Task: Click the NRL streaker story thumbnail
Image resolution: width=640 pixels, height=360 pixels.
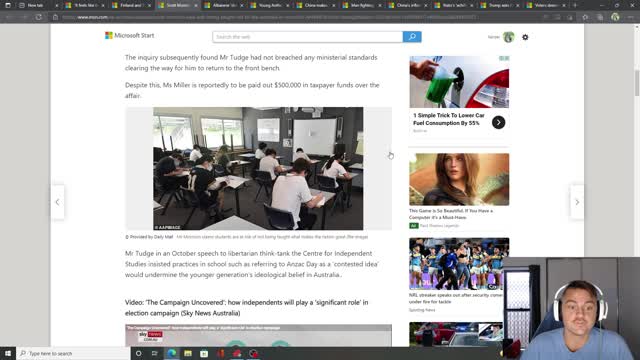Action: click(x=459, y=264)
